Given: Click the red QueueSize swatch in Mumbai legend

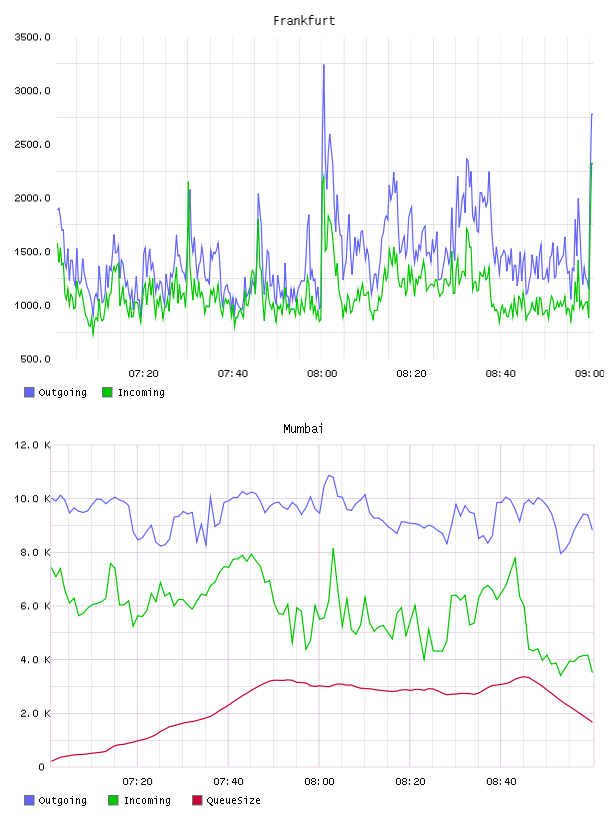Looking at the screenshot, I should pyautogui.click(x=197, y=800).
